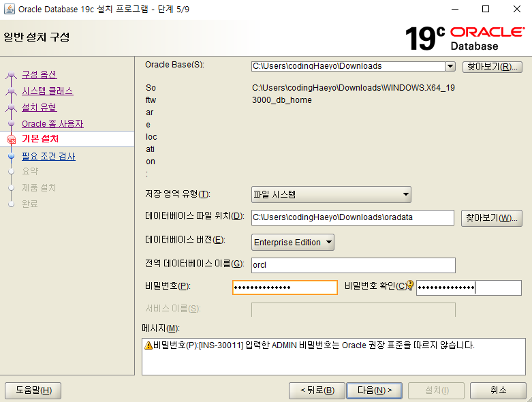Go to the 필요 조건 검사 step
Screen dimensions: 532x402
pyautogui.click(x=48, y=156)
